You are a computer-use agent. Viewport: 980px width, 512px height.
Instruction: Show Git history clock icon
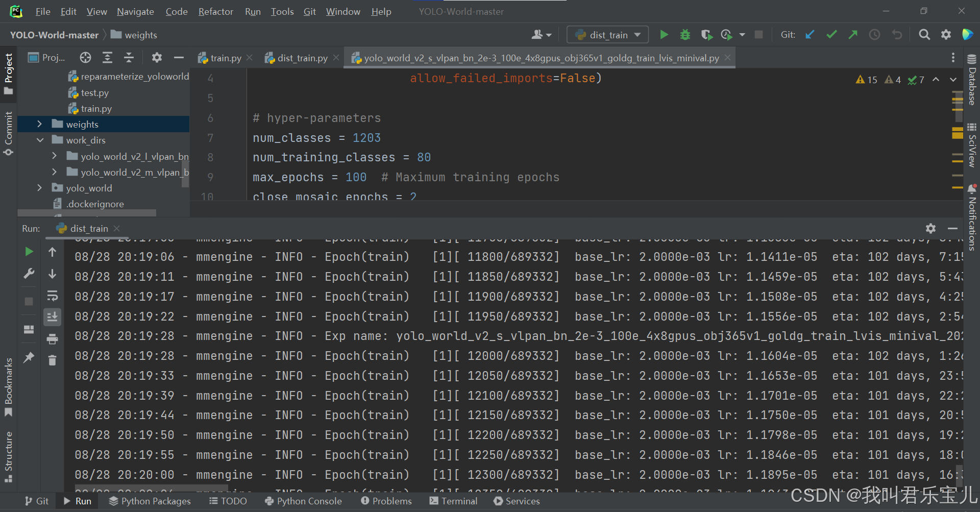click(875, 35)
